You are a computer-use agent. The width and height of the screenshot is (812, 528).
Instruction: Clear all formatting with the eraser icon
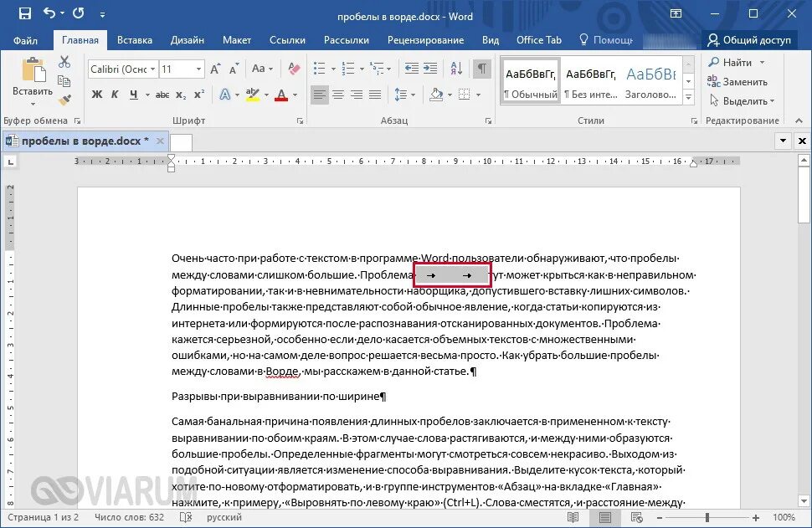click(x=294, y=69)
